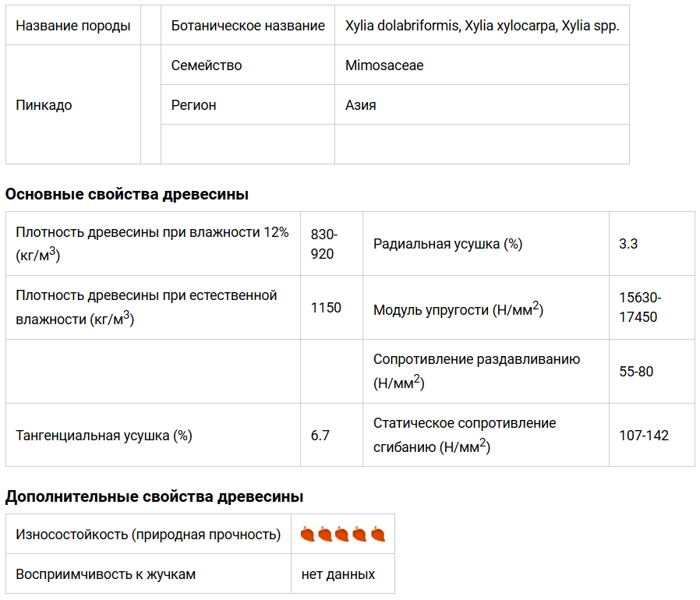The height and width of the screenshot is (600, 700).
Task: Click the 'Тангенциальная усушка (%)' label
Action: [x=104, y=436]
